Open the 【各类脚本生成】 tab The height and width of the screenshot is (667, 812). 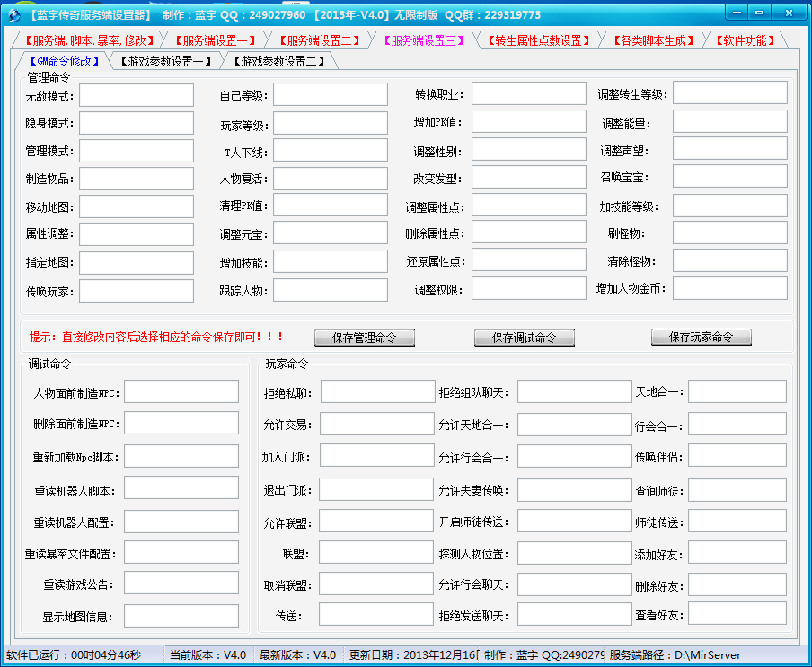[655, 40]
